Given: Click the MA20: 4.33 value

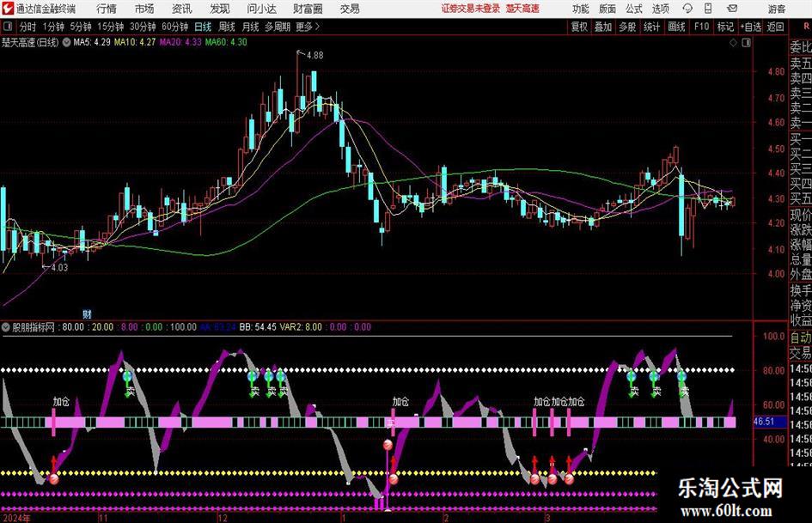Looking at the screenshot, I should (x=180, y=42).
